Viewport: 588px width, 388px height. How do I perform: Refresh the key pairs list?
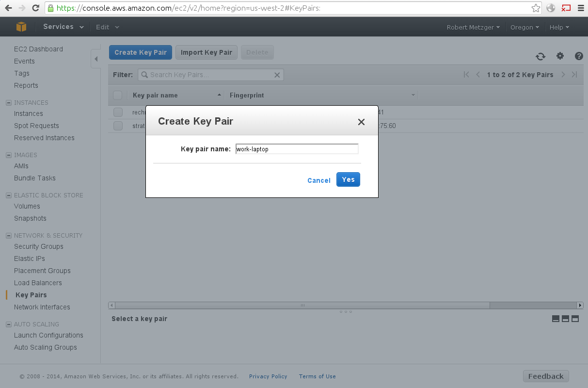point(540,56)
